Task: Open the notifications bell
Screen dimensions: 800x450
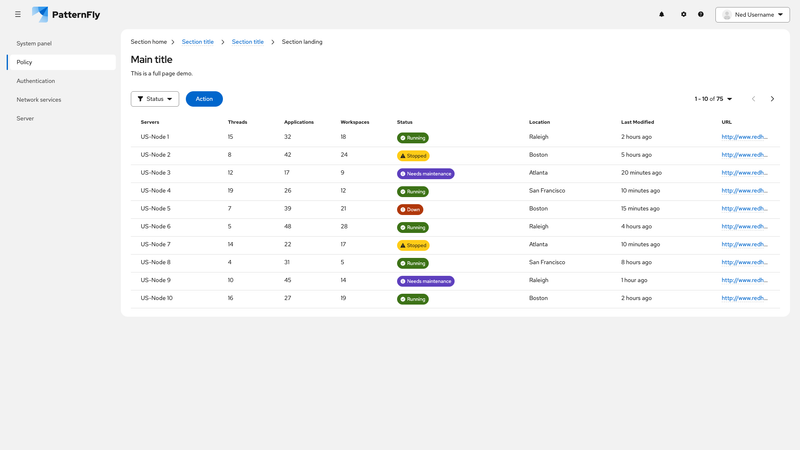Action: click(x=661, y=14)
